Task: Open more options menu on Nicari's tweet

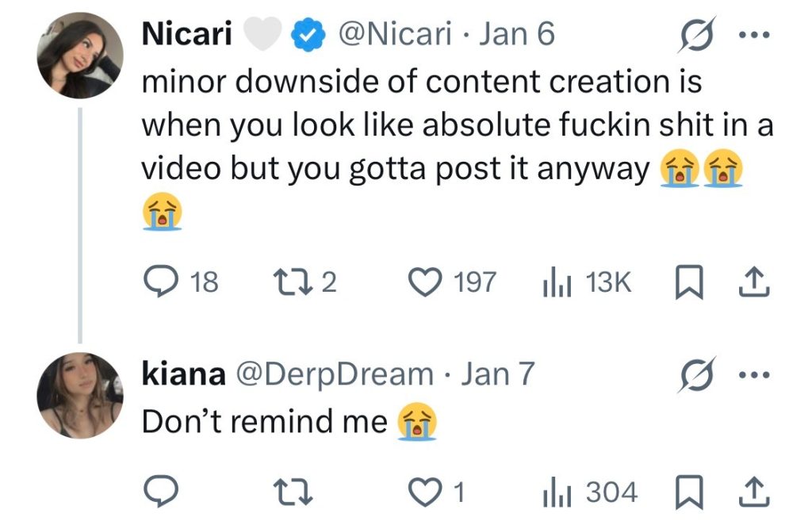Action: pyautogui.click(x=756, y=36)
